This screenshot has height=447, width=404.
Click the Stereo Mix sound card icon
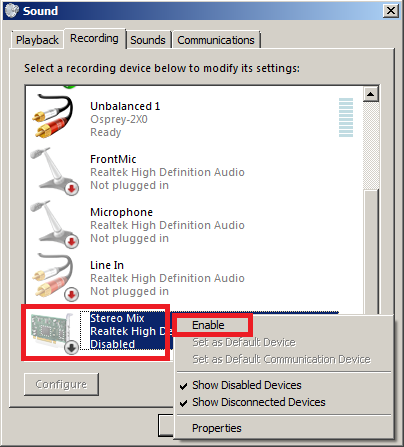point(53,330)
